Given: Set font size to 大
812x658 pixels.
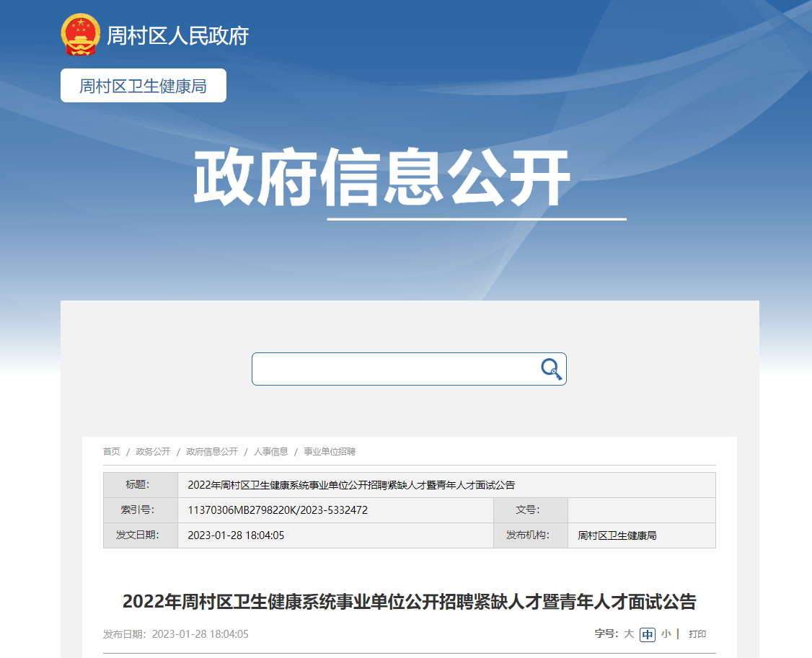Looking at the screenshot, I should (629, 634).
